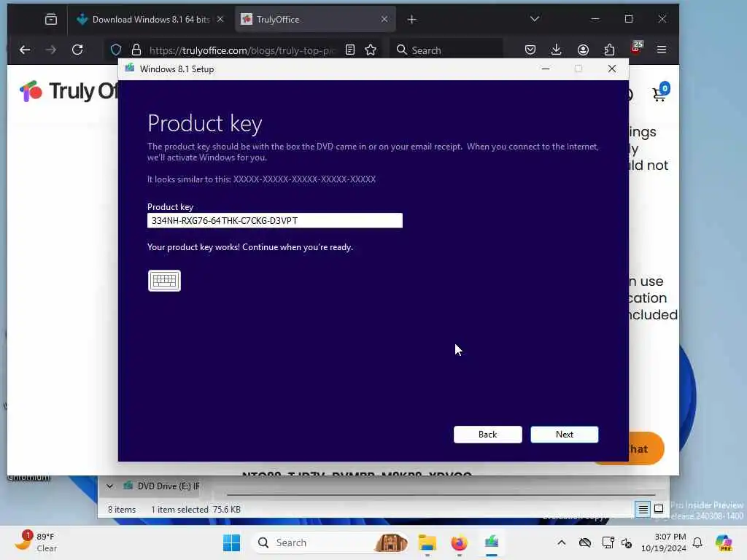Select Windows Setup taskbar icon

pyautogui.click(x=492, y=542)
